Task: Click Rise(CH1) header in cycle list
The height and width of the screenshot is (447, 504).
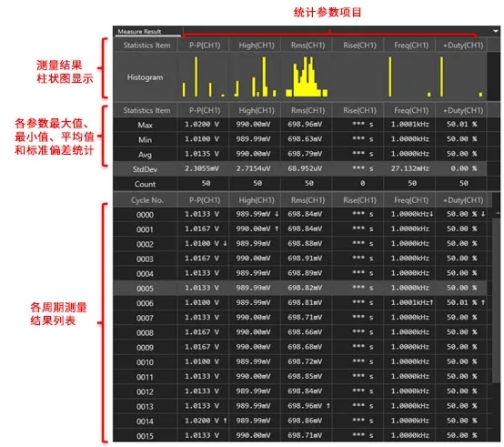Action: pos(359,200)
